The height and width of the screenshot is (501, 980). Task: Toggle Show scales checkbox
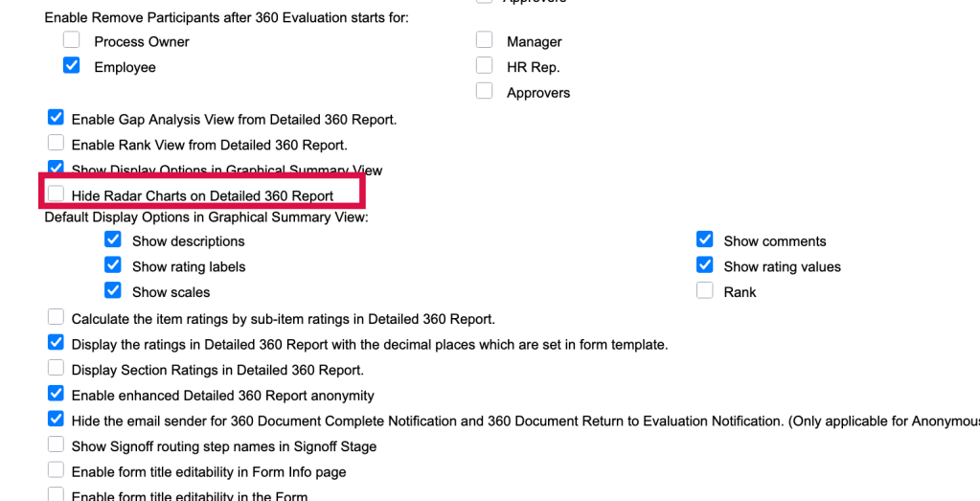[113, 291]
